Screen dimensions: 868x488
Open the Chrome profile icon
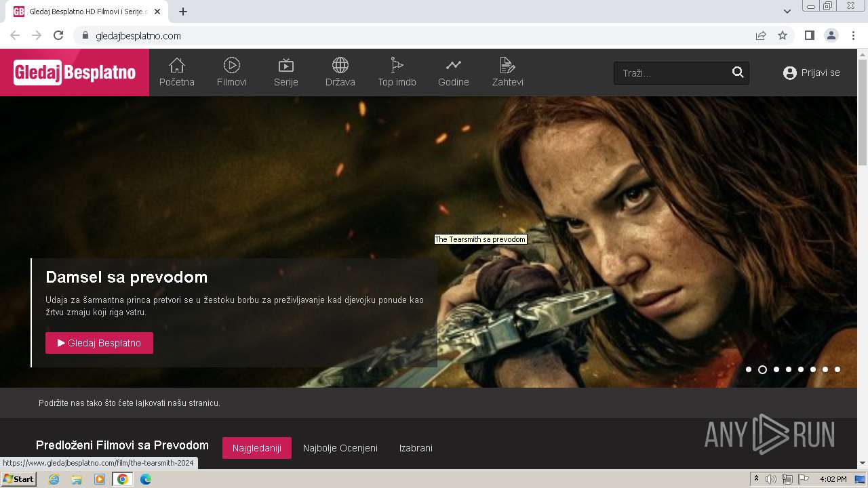831,35
